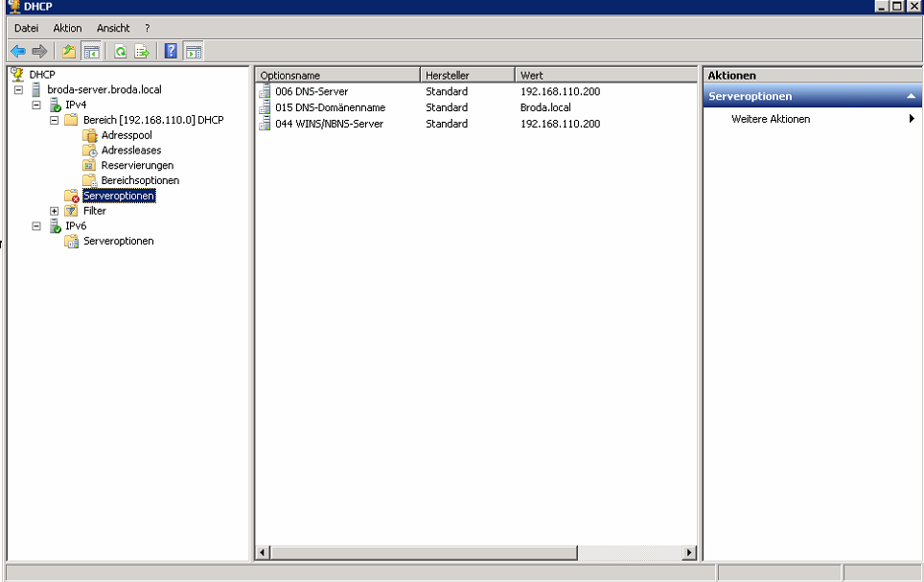
Task: Select the 006 DNS-Server row
Action: pyautogui.click(x=476, y=91)
